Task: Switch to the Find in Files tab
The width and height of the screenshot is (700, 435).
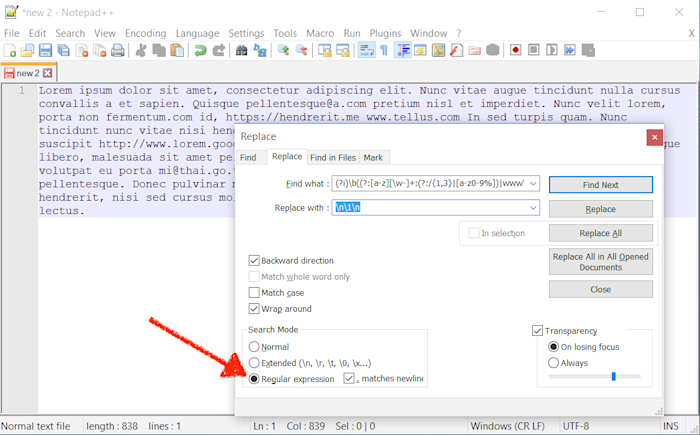Action: click(333, 158)
